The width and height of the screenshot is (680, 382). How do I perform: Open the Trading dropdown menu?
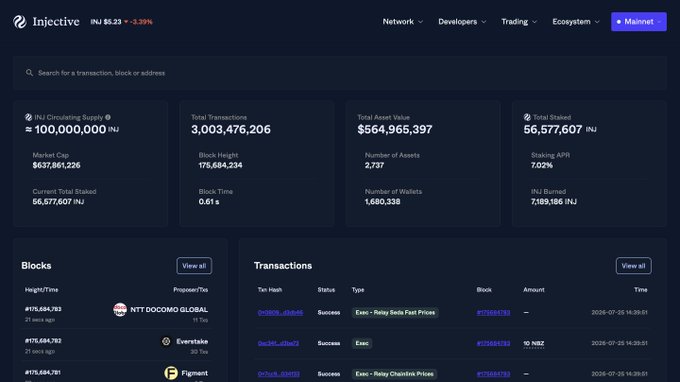(x=519, y=22)
